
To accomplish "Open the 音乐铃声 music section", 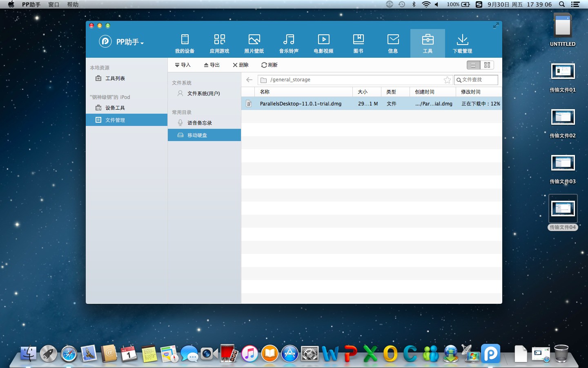I will [289, 43].
